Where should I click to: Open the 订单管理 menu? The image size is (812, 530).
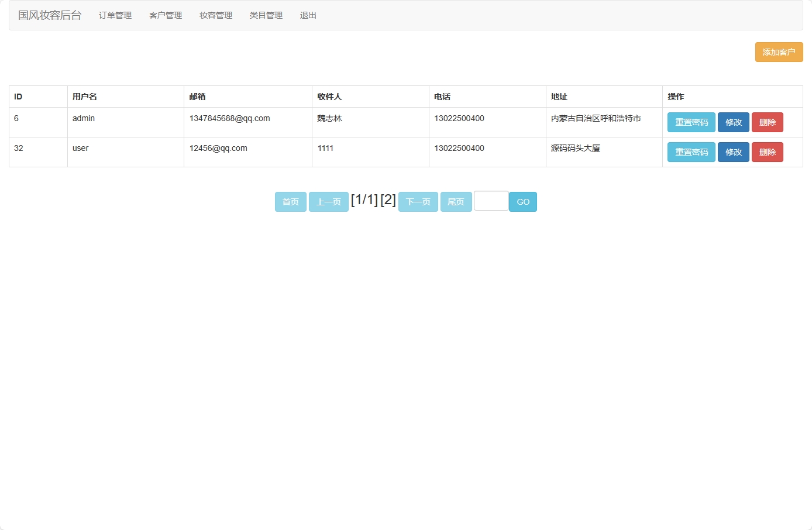pyautogui.click(x=115, y=15)
